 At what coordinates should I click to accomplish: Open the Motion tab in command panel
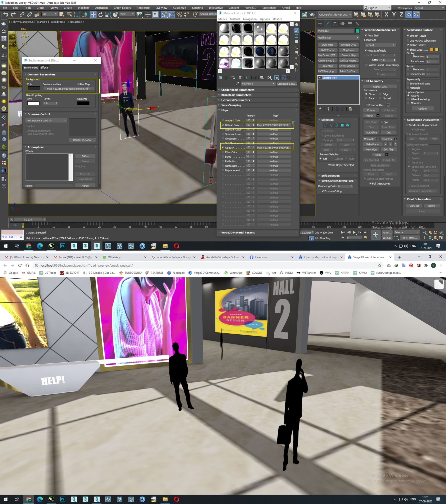(342, 23)
